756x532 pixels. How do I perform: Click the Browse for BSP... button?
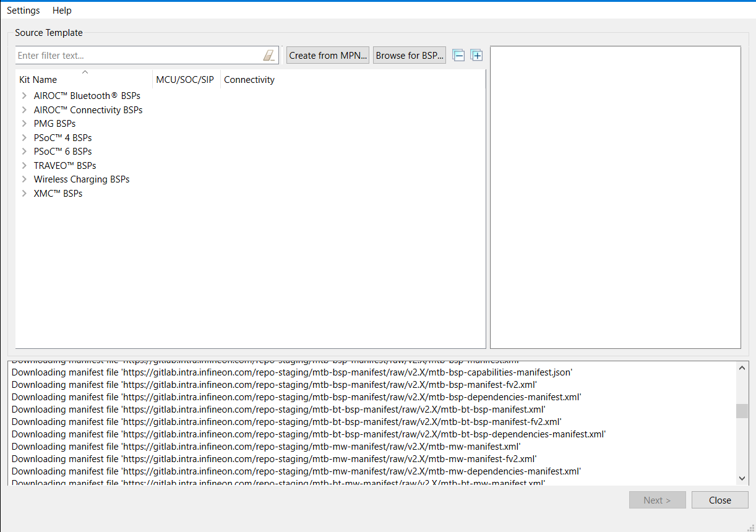click(x=410, y=56)
